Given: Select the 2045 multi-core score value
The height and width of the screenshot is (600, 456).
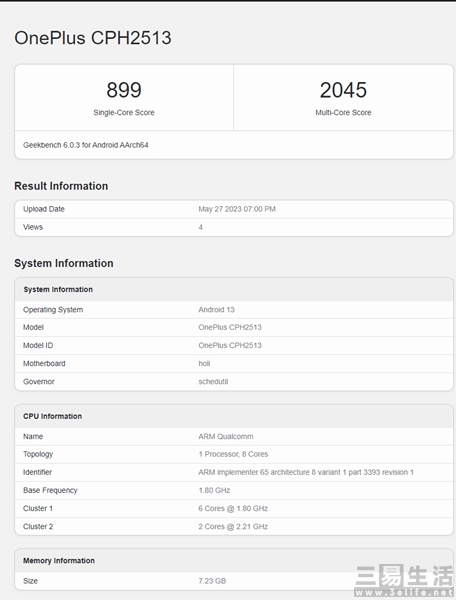Looking at the screenshot, I should tap(343, 90).
